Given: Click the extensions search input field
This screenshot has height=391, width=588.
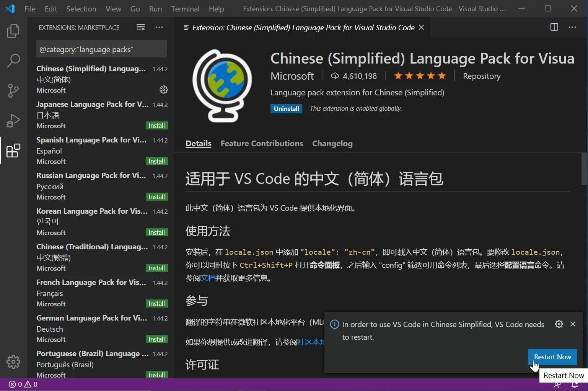Looking at the screenshot, I should [x=102, y=49].
